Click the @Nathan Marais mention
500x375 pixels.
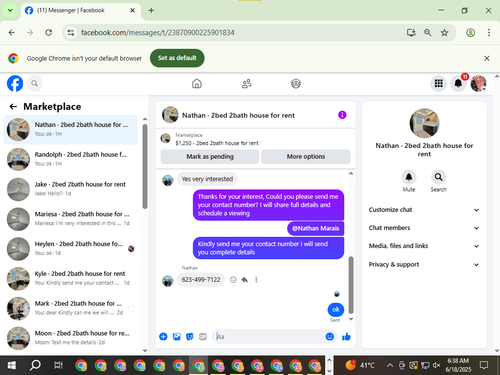click(315, 229)
